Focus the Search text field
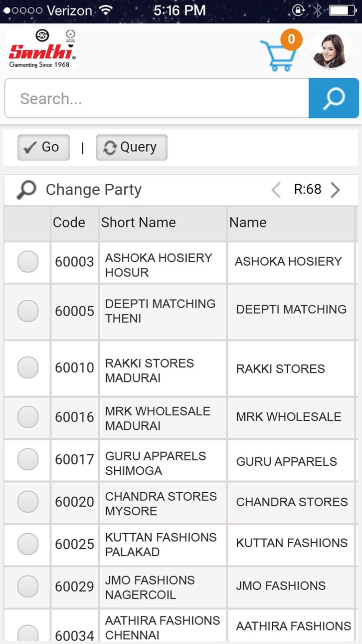This screenshot has height=644, width=362. point(157,98)
